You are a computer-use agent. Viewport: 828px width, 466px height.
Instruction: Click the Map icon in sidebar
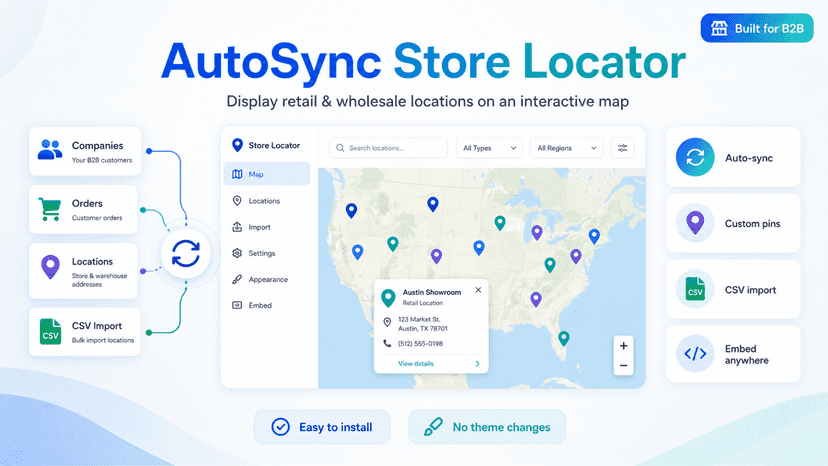[x=237, y=174]
